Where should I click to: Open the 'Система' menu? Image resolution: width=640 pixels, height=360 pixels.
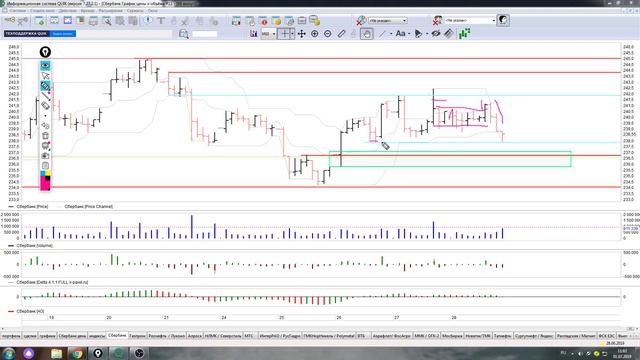tap(17, 11)
